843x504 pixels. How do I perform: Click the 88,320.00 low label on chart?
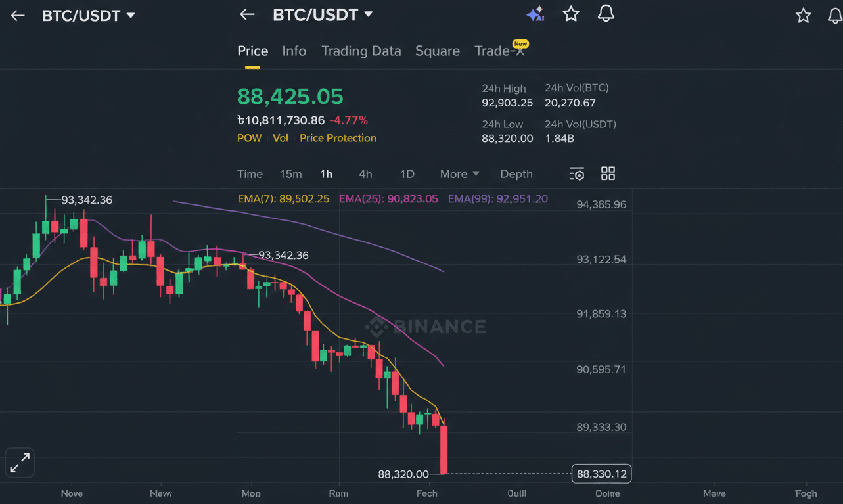403,474
